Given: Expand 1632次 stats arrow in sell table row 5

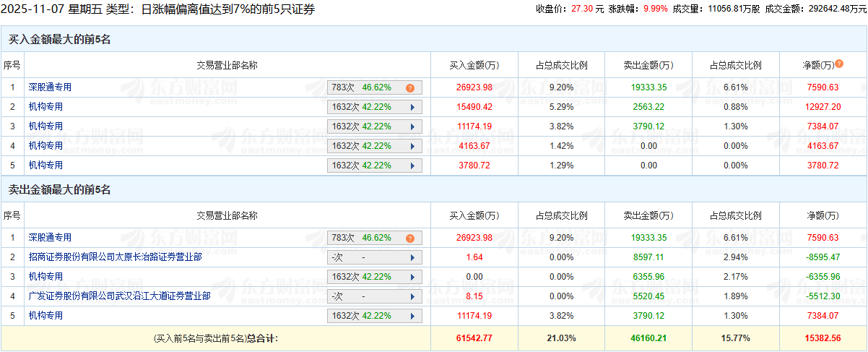Looking at the screenshot, I should 412,316.
